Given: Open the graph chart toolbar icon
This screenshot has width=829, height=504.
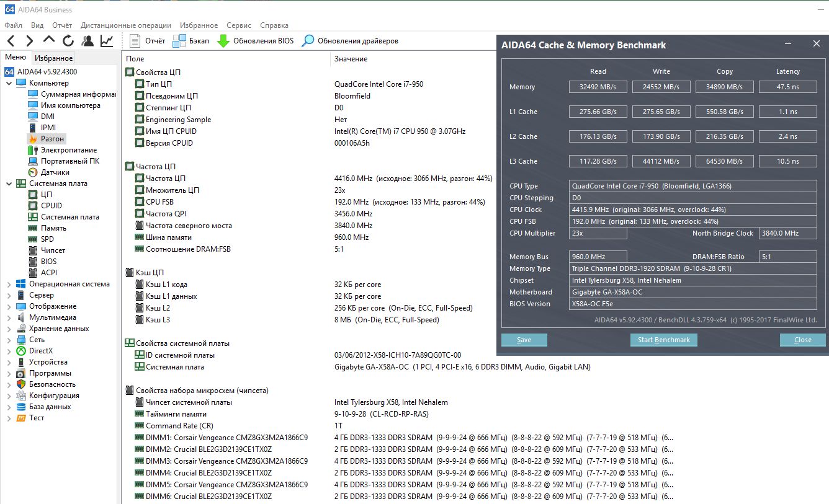Looking at the screenshot, I should coord(107,41).
